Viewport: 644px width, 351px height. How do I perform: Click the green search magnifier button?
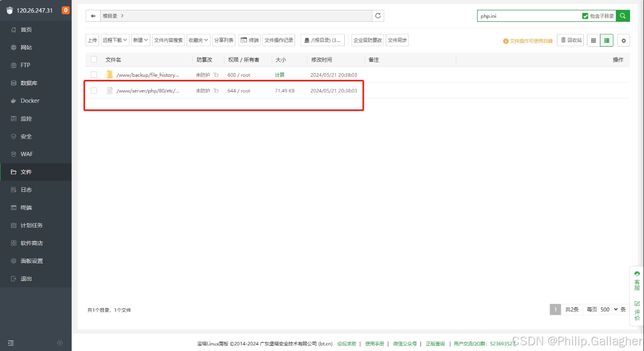click(x=622, y=16)
